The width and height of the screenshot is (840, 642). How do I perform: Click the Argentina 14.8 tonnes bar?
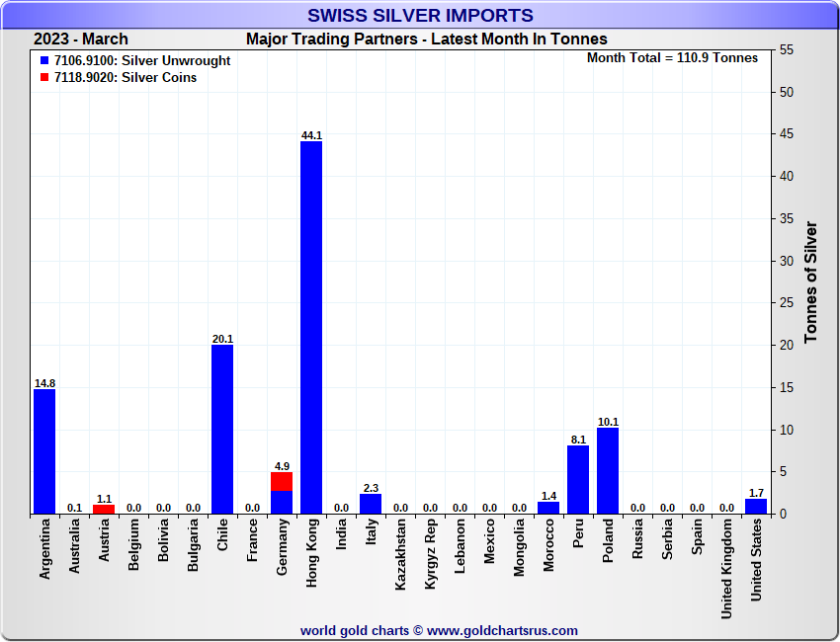click(x=44, y=451)
